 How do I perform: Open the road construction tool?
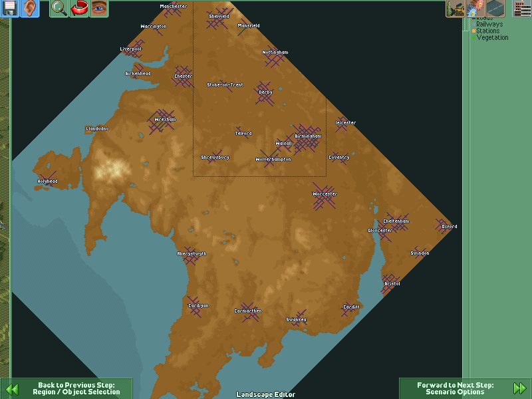point(495,8)
